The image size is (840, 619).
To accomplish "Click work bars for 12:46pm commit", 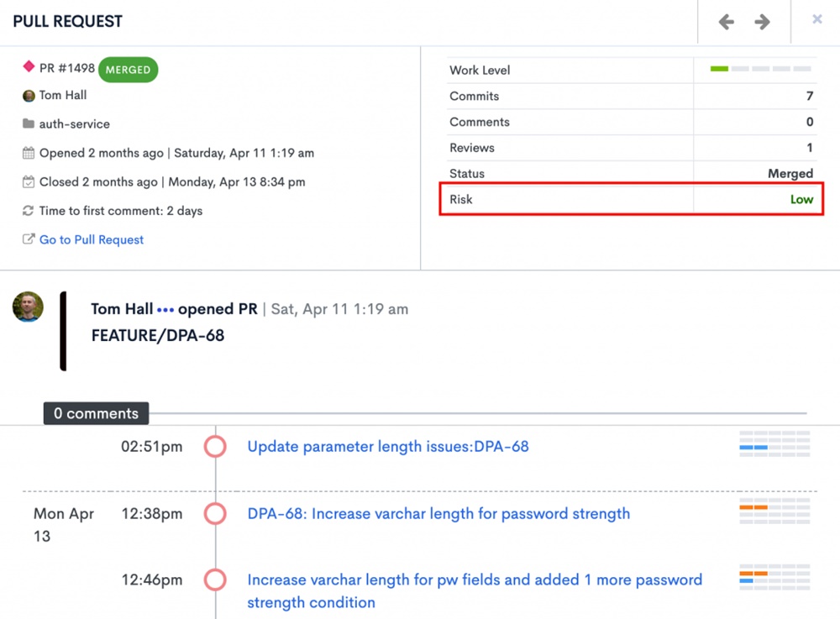I will pos(774,577).
